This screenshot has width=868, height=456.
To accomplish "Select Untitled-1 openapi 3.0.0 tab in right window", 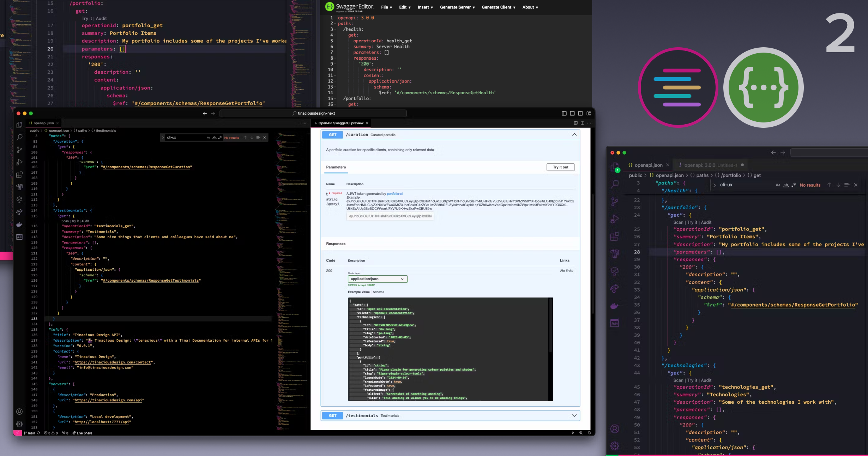I will [x=710, y=165].
